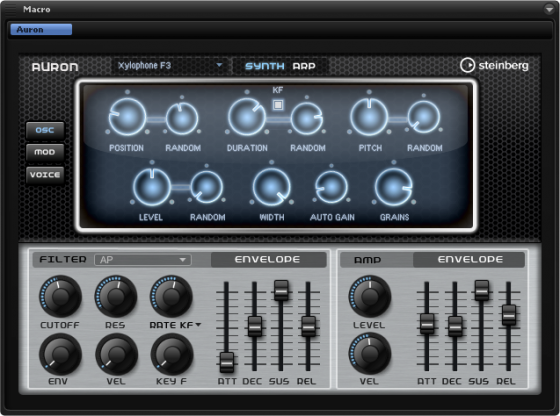The height and width of the screenshot is (416, 560).
Task: Click the filter envelope DEC slider handle
Action: [x=255, y=326]
